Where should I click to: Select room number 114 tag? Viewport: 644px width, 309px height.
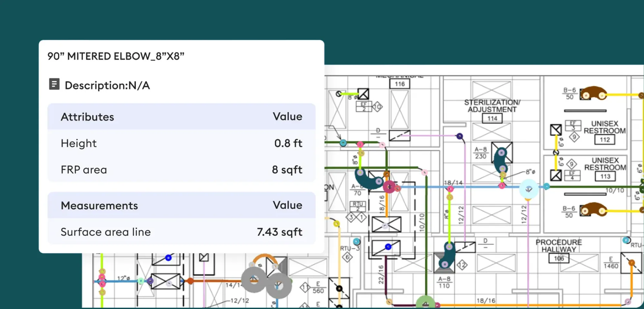pos(492,118)
